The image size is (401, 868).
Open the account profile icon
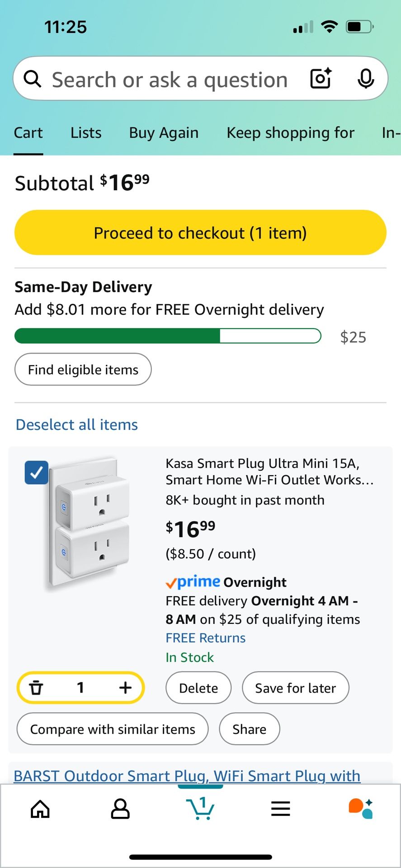click(x=120, y=809)
